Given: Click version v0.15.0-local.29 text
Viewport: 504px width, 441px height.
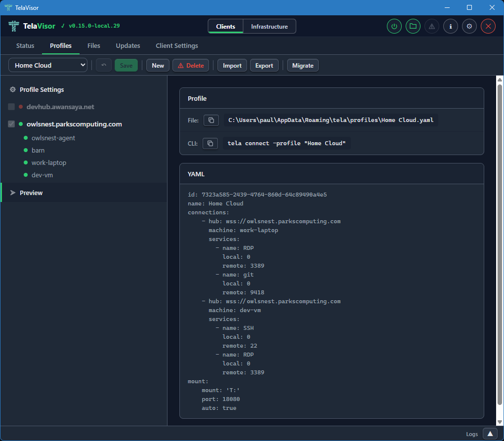Looking at the screenshot, I should pos(94,26).
